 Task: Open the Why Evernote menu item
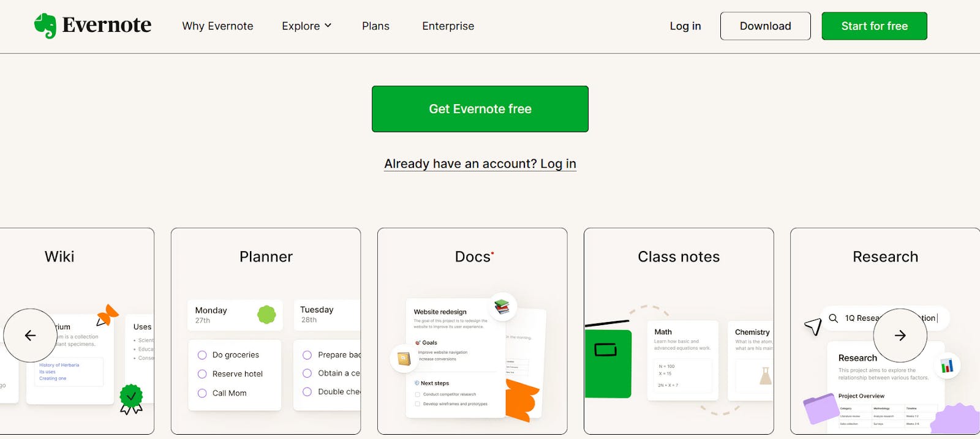click(217, 26)
